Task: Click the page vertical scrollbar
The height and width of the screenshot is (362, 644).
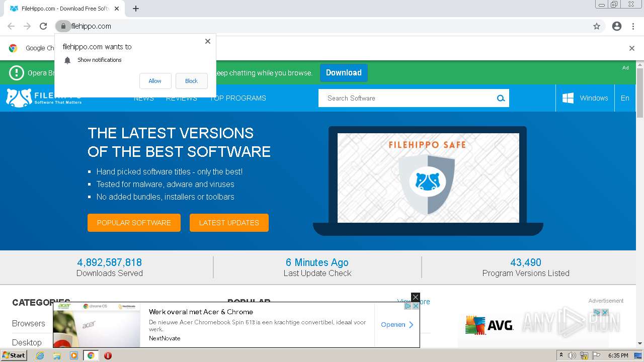Action: (640, 93)
